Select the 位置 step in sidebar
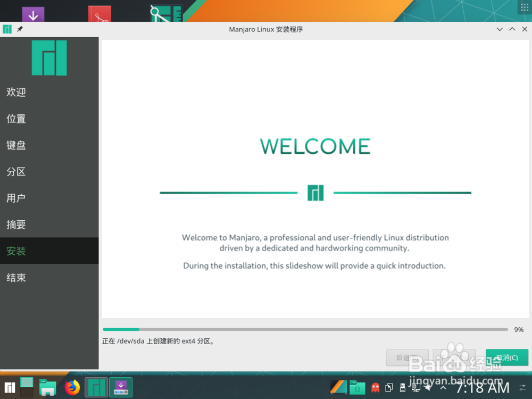Image resolution: width=532 pixels, height=399 pixels. coord(49,119)
